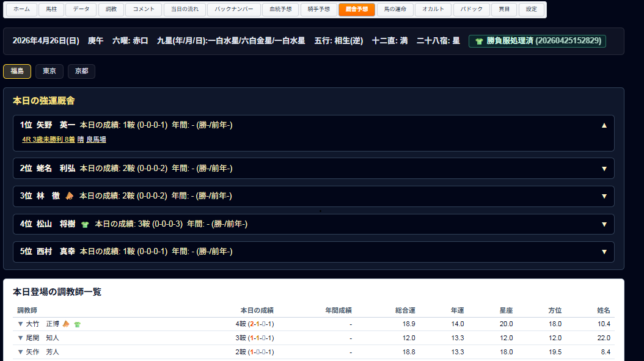Click 大竹 正博's 星座 value 20.0
The width and height of the screenshot is (644, 361).
(506, 324)
